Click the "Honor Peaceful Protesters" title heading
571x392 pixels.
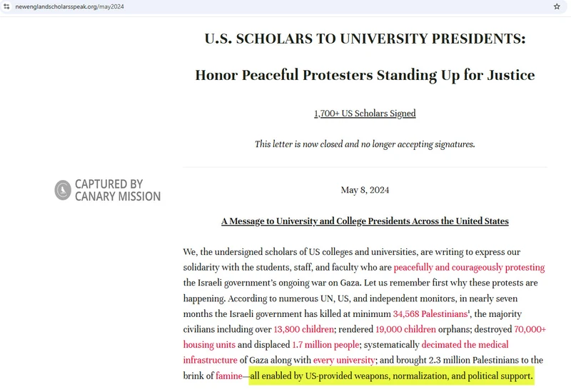point(365,75)
